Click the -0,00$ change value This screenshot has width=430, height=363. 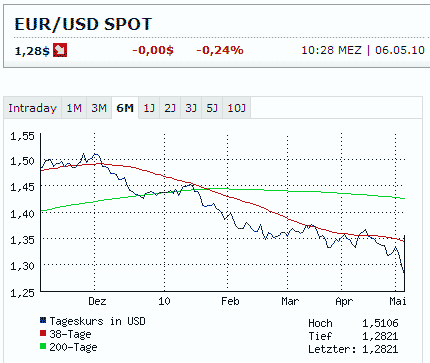153,50
